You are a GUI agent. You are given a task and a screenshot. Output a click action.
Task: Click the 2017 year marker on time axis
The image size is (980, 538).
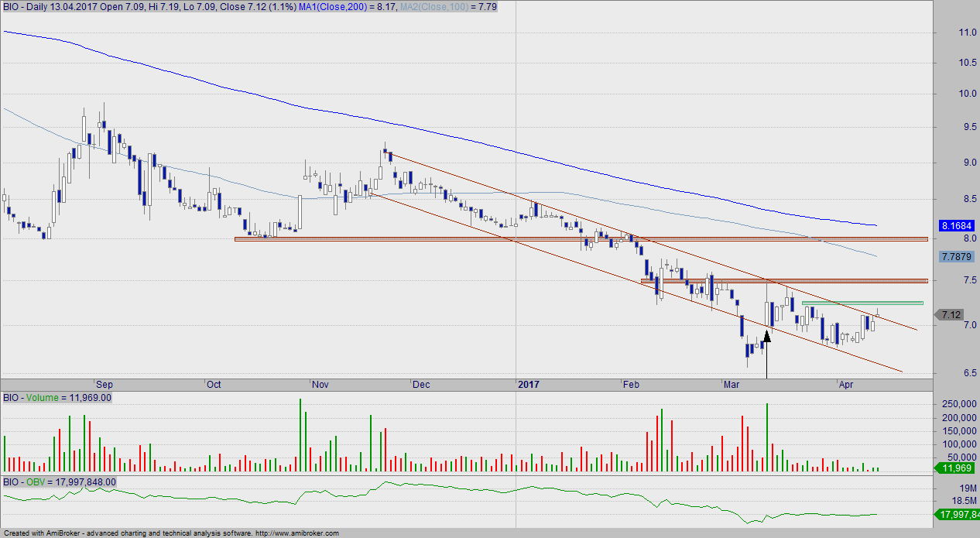tap(528, 384)
